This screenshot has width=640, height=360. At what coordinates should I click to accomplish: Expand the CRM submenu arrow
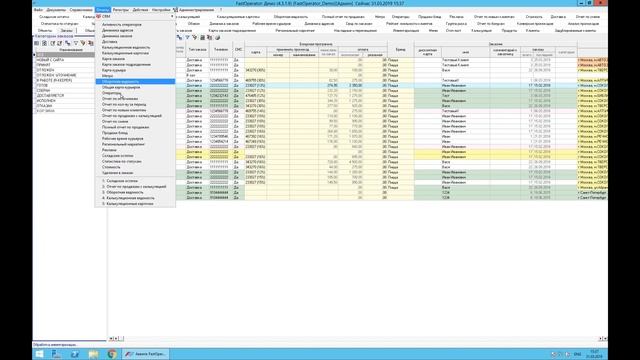click(x=172, y=16)
